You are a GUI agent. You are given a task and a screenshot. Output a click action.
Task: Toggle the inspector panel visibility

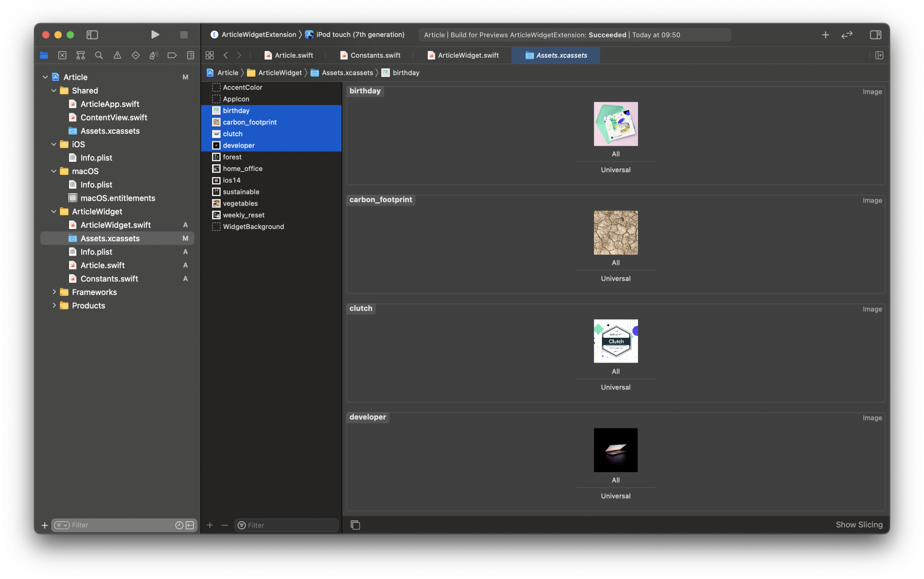coord(875,35)
